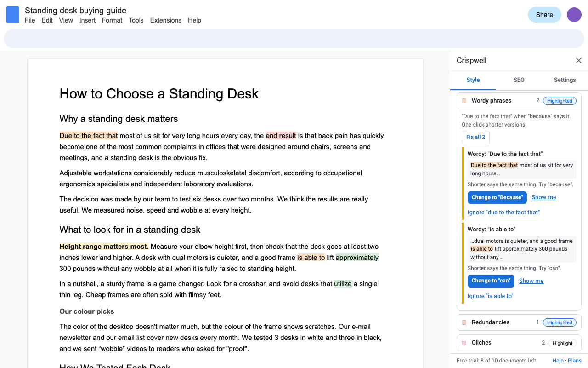This screenshot has width=588, height=368.
Task: Open the Extensions menu
Action: pos(166,20)
